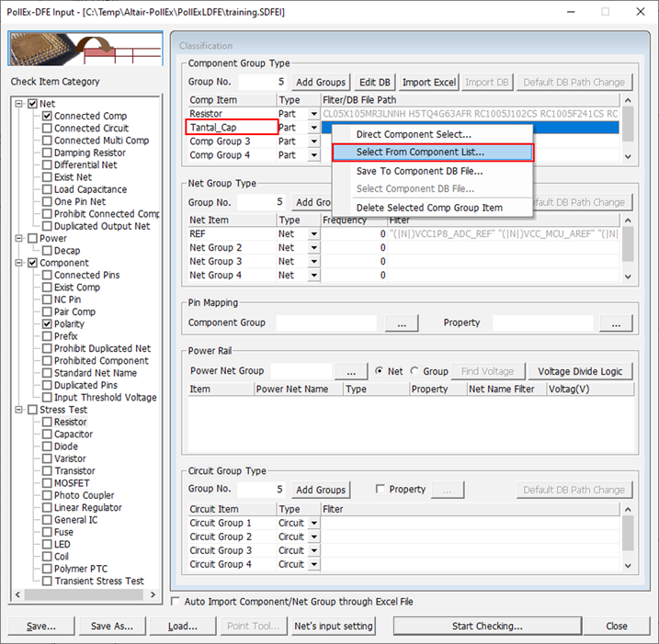Screen dimensions: 659x644
Task: Enable the Connected Circuit checkbox
Action: 48,129
